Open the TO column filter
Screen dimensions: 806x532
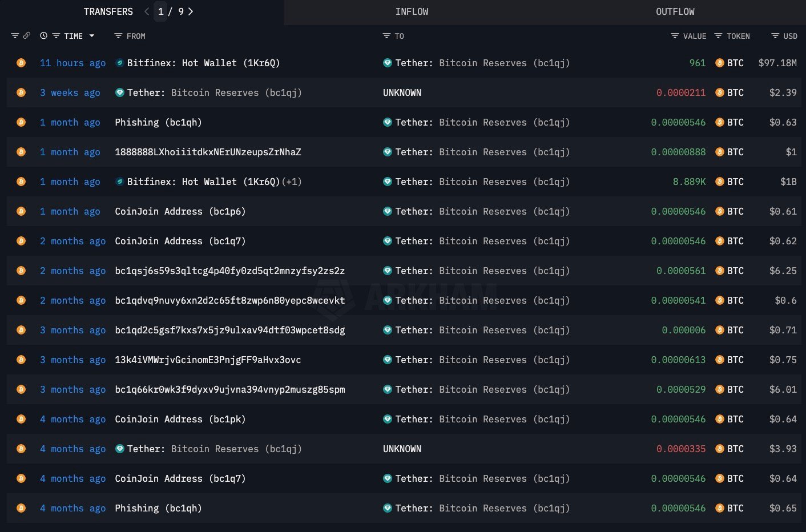[x=386, y=36]
